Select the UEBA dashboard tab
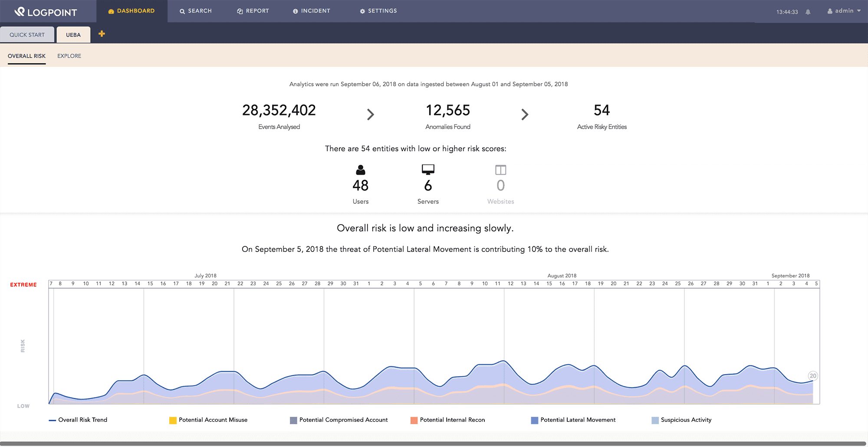This screenshot has width=868, height=447. click(x=73, y=35)
